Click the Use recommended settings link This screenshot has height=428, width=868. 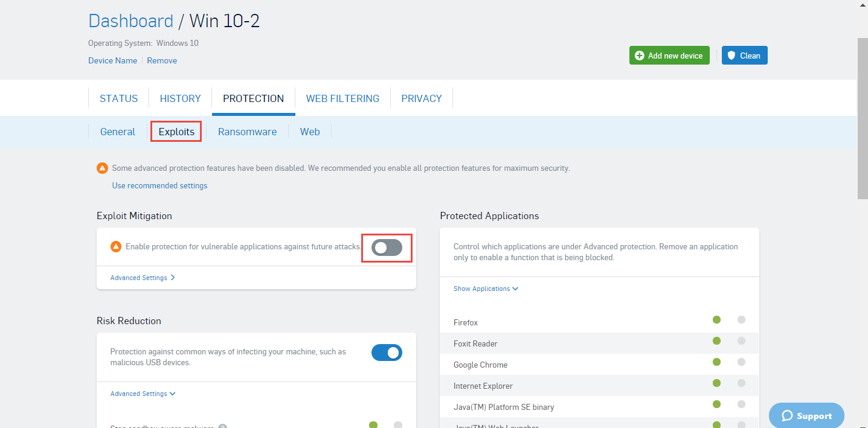click(159, 186)
